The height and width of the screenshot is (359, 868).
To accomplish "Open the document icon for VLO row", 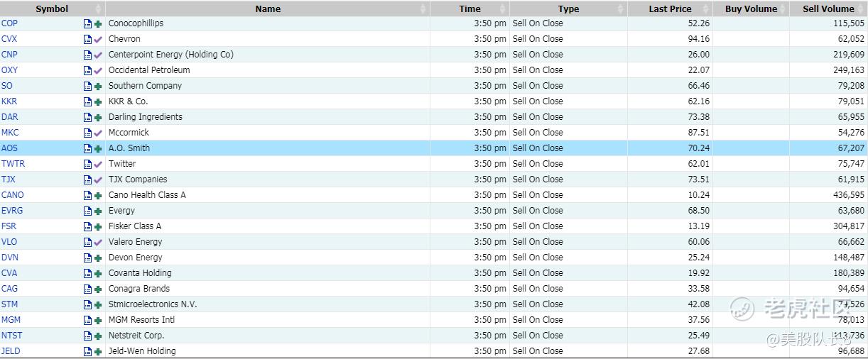I will [87, 242].
